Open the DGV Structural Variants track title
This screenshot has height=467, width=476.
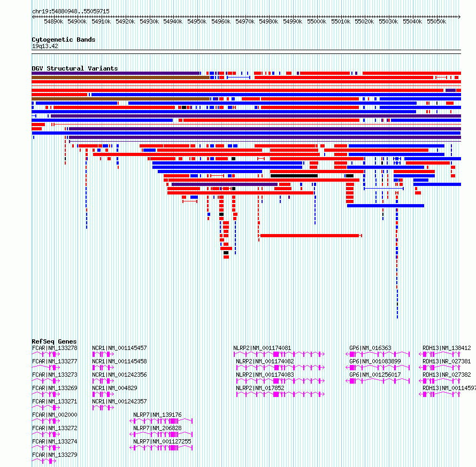[x=75, y=68]
